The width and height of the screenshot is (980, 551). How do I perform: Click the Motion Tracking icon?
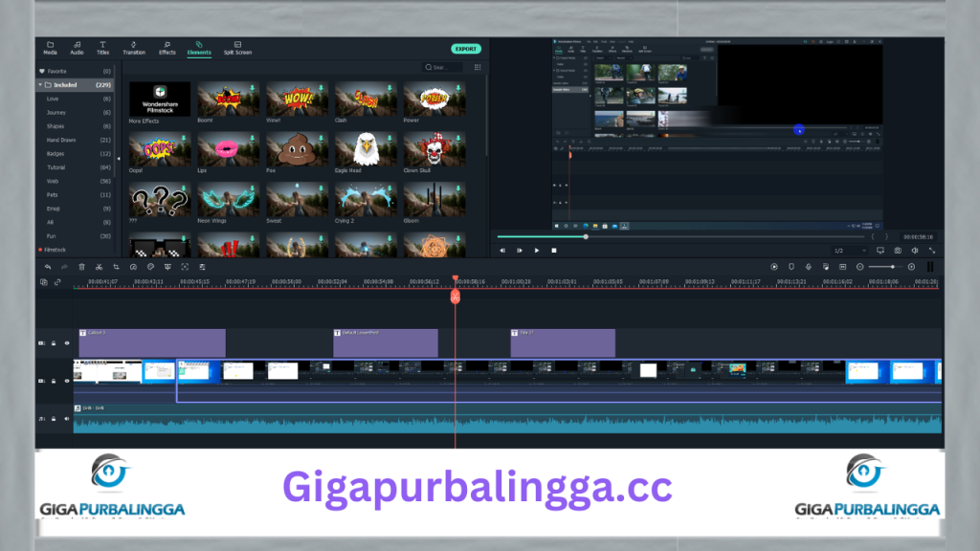click(x=185, y=267)
